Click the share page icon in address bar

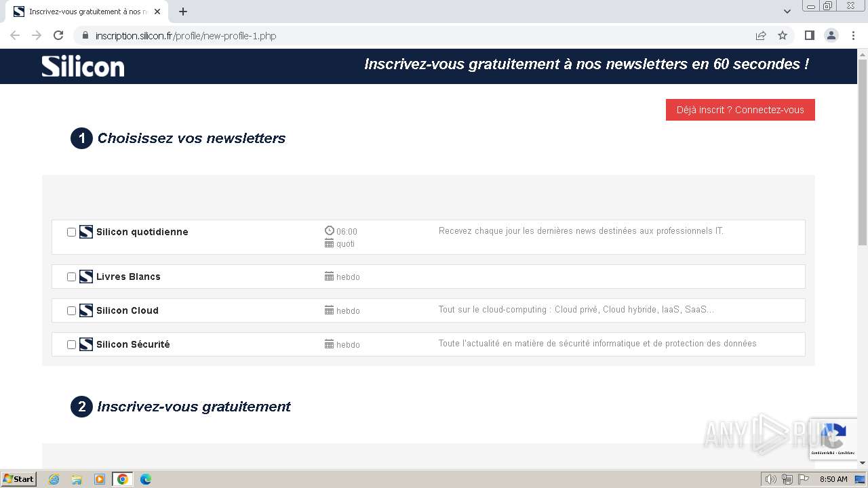(x=761, y=35)
